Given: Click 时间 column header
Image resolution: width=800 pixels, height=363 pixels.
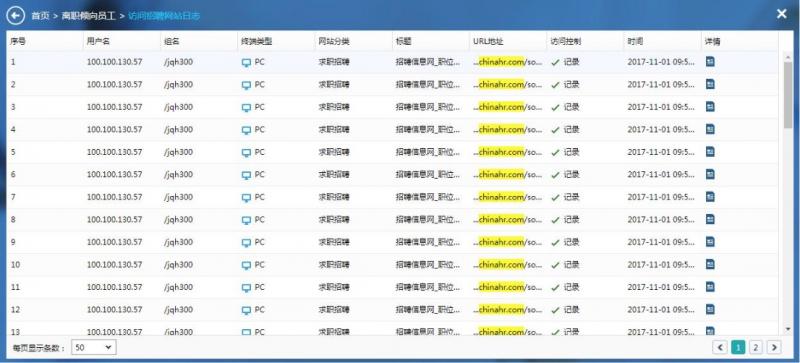Looking at the screenshot, I should [635, 41].
